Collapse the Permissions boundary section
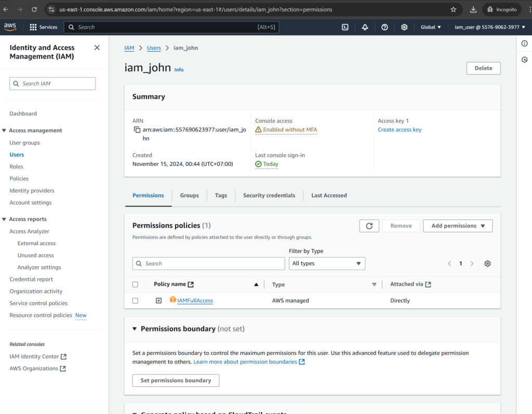Viewport: 532px width, 414px height. pos(135,329)
